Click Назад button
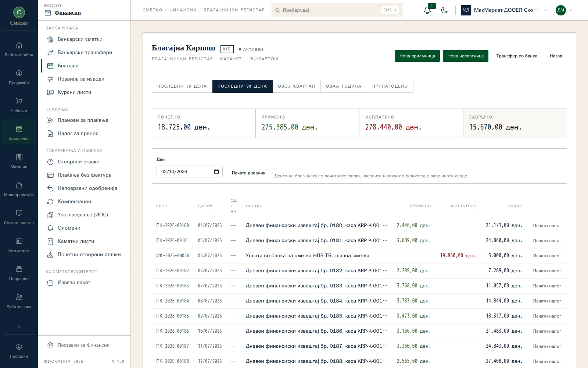This screenshot has width=588, height=368. (x=556, y=56)
